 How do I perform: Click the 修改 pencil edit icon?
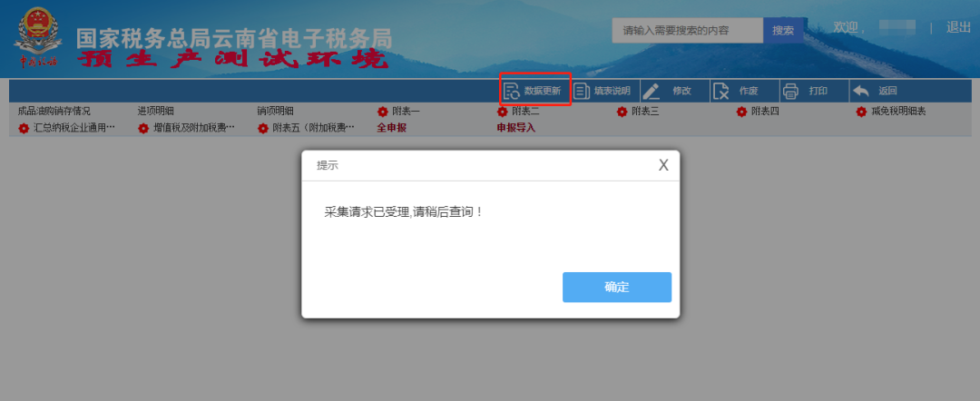(651, 92)
